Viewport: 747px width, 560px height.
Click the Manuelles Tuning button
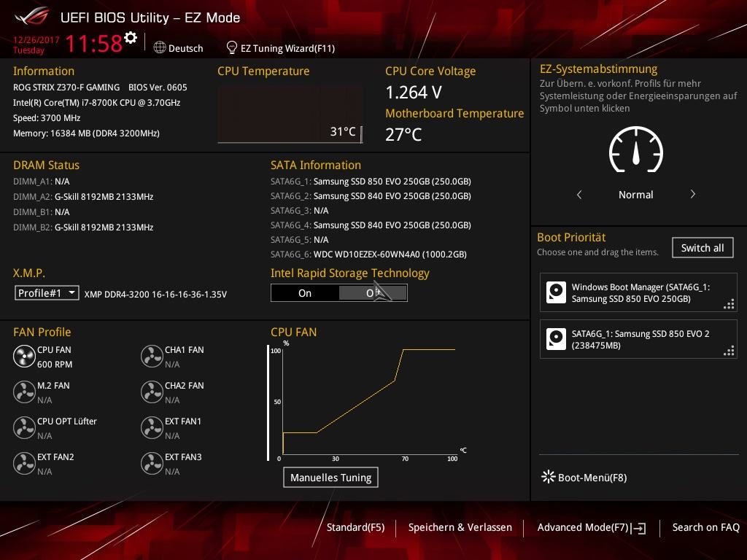coord(330,477)
